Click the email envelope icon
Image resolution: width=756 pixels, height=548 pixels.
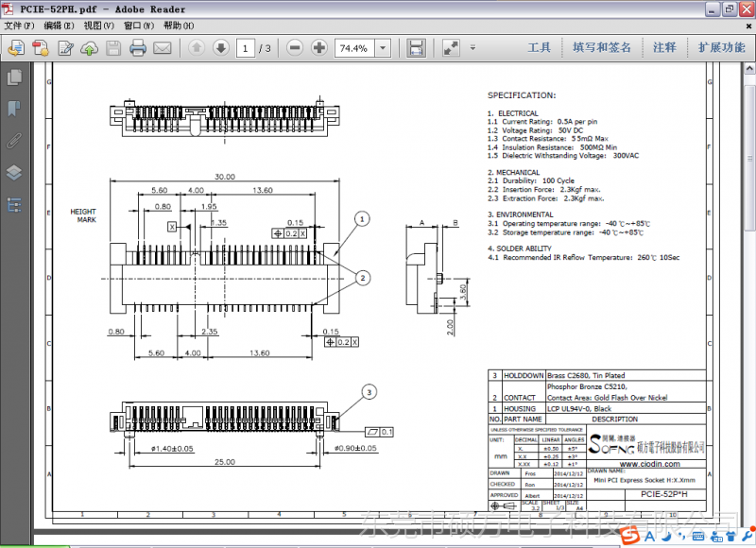(163, 48)
